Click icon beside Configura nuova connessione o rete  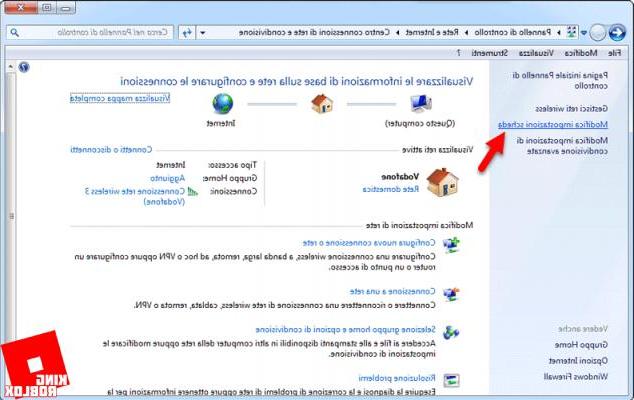click(451, 245)
